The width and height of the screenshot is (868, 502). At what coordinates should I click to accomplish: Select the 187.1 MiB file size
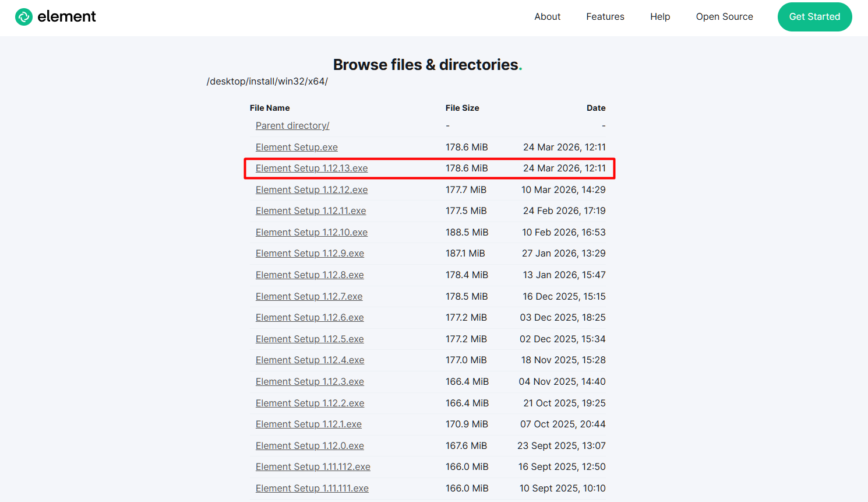[x=465, y=254]
